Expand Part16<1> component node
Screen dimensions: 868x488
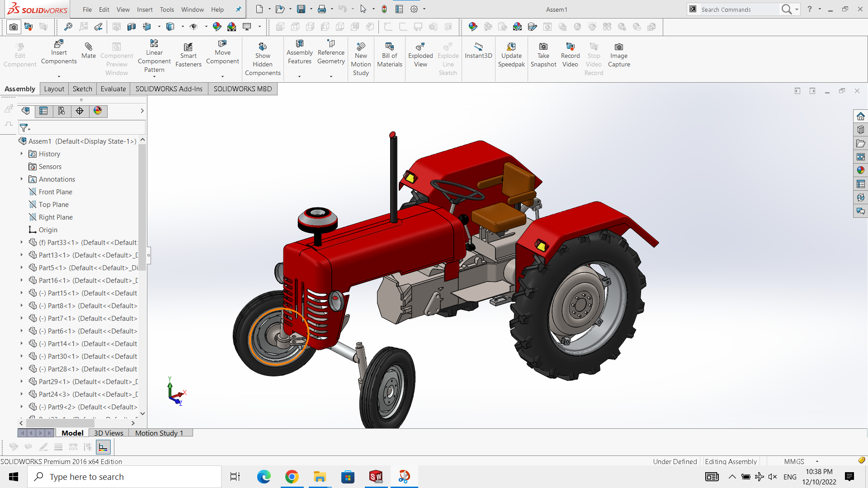tap(21, 280)
